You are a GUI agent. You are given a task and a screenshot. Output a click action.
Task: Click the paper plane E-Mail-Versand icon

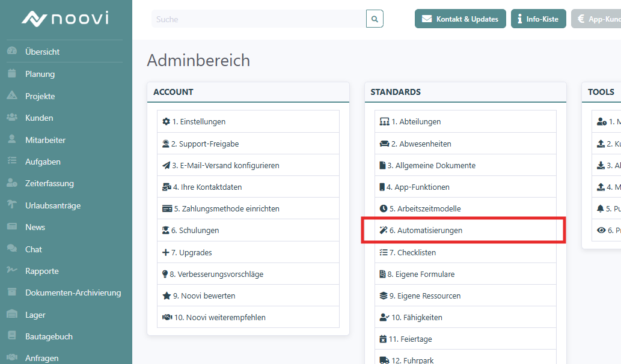[167, 165]
